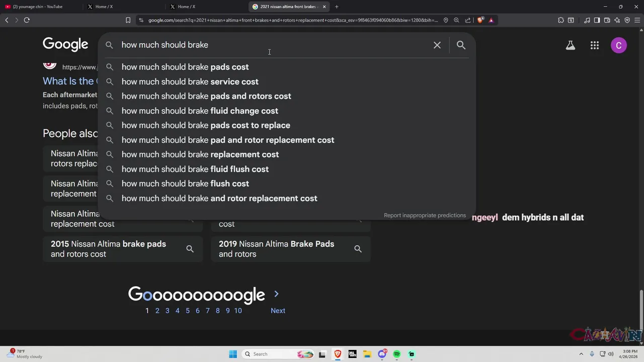Select suggestion 'brake service cost'

[x=287, y=81]
